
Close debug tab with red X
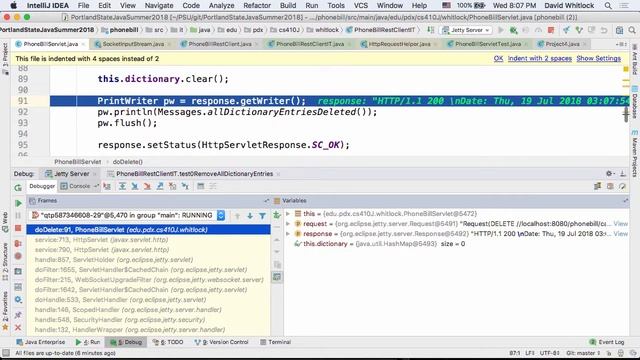[18, 327]
